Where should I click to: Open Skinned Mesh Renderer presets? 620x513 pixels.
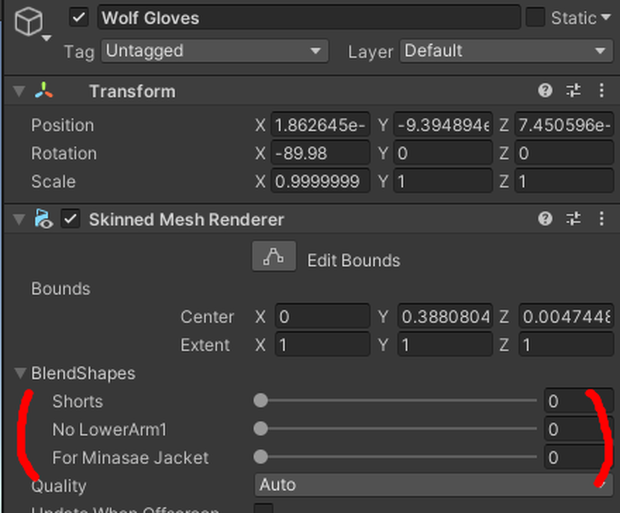[x=573, y=218]
